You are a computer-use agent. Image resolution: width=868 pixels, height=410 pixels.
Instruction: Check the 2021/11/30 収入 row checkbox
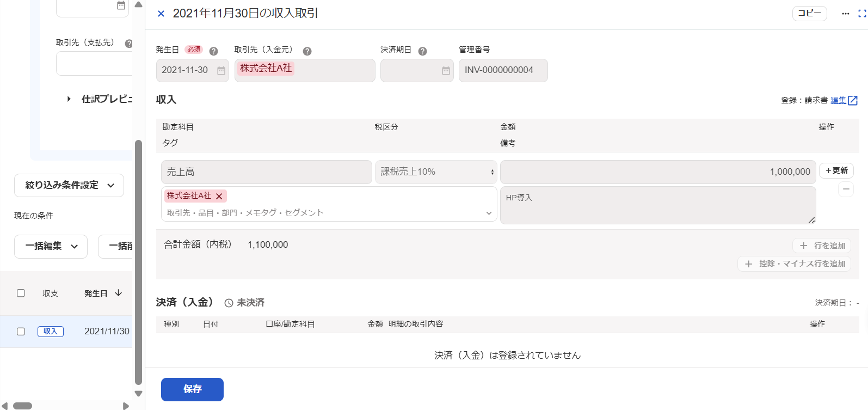click(x=21, y=331)
